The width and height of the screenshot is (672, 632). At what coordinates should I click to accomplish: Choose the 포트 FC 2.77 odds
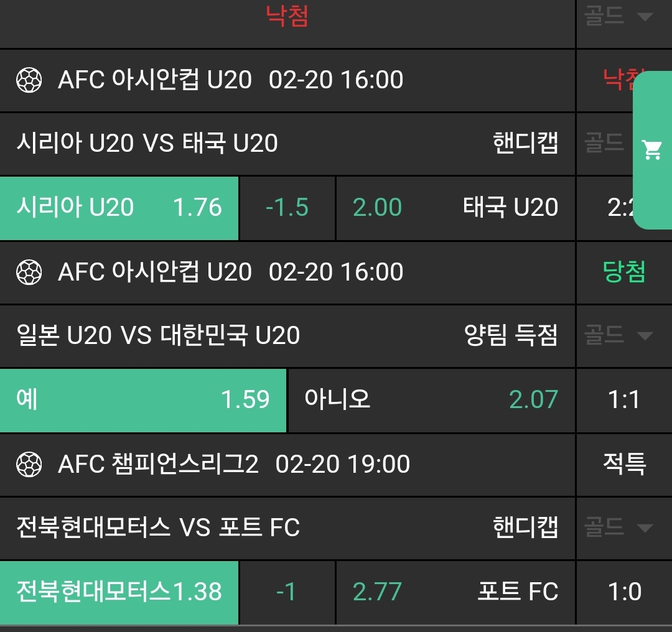coord(455,592)
